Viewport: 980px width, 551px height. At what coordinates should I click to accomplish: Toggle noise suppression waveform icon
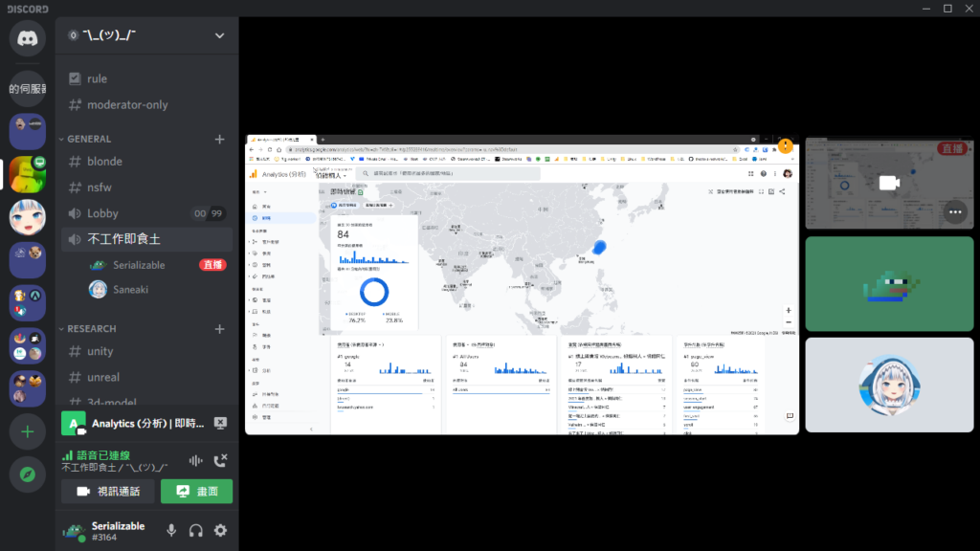click(196, 460)
